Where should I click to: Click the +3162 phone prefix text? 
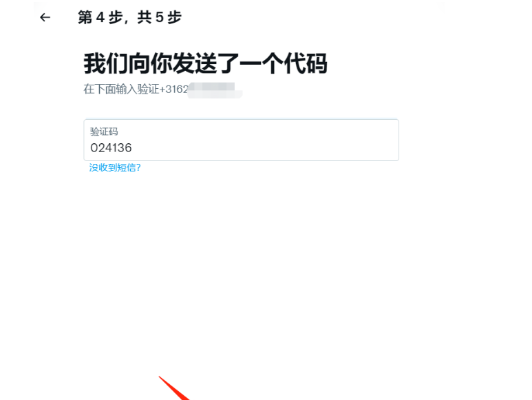point(173,90)
